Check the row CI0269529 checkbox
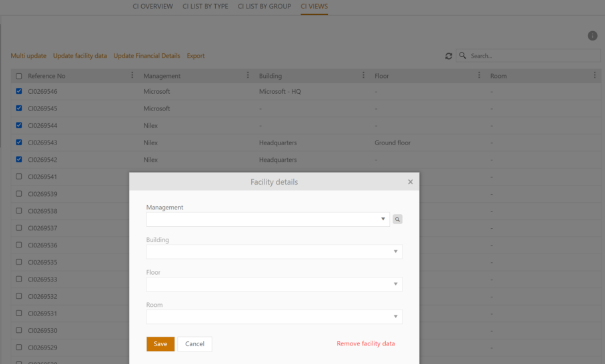The width and height of the screenshot is (605, 364). 19,347
